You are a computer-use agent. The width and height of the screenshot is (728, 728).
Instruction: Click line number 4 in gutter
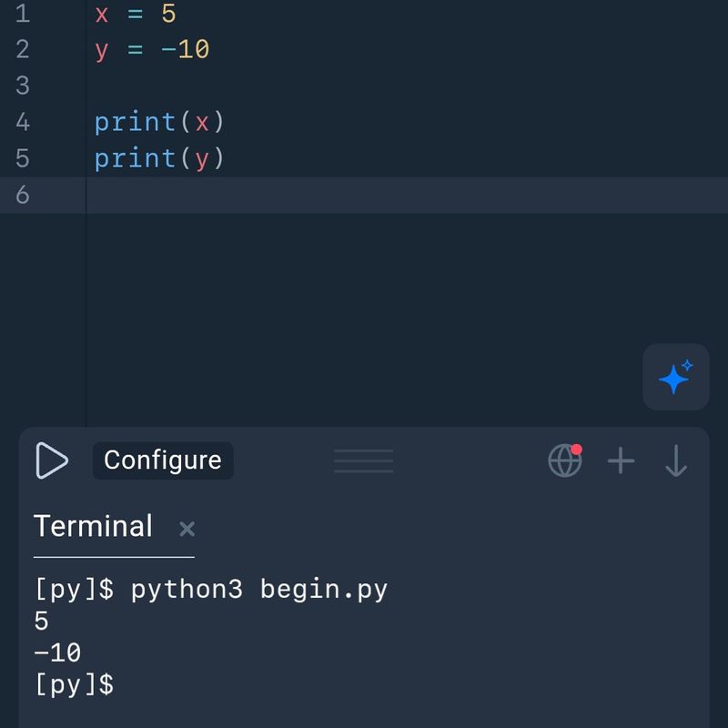point(22,122)
